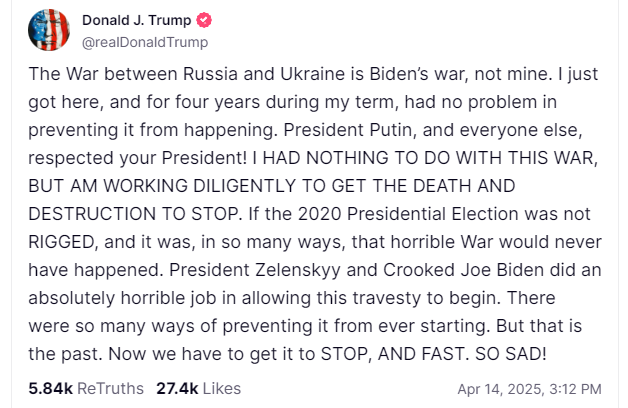
Task: Click the verified badge next to Donald J. Trump
Action: [x=204, y=20]
